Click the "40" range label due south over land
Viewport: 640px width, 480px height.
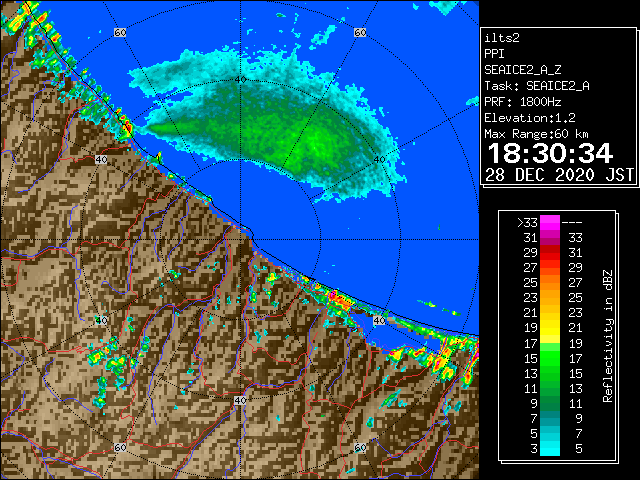pyautogui.click(x=240, y=400)
